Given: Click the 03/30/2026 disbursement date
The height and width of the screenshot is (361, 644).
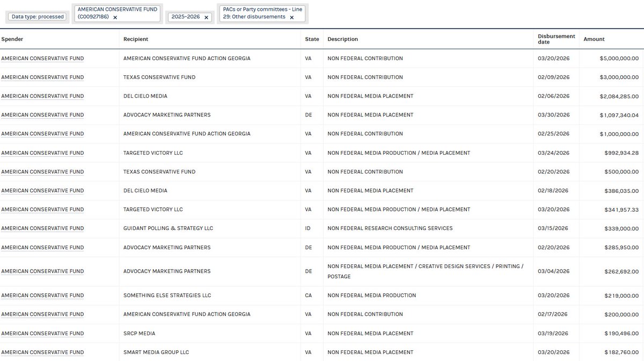Looking at the screenshot, I should coord(554,115).
